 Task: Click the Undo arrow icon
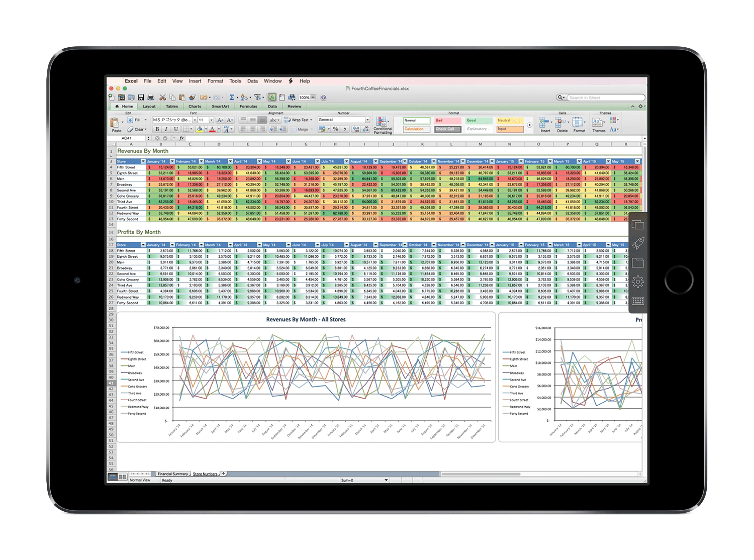tap(204, 98)
